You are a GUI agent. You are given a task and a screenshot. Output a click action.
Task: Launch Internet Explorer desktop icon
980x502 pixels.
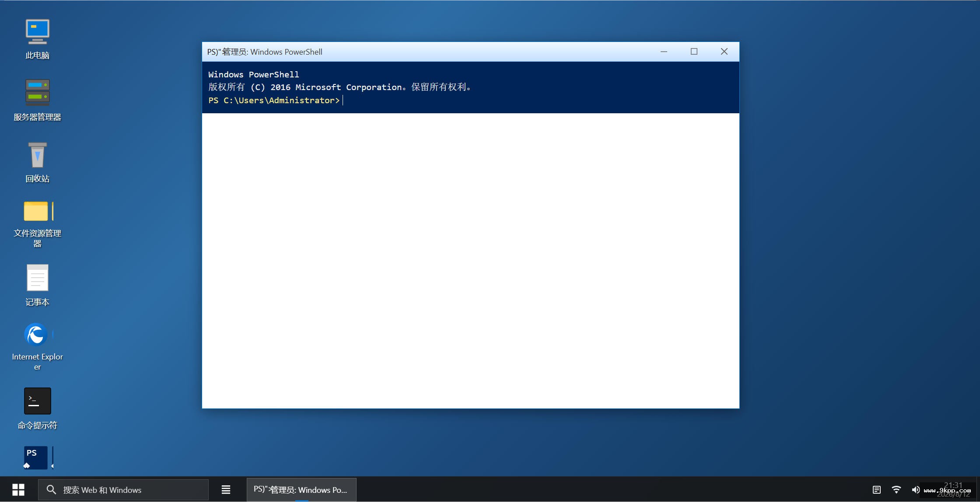pos(37,347)
